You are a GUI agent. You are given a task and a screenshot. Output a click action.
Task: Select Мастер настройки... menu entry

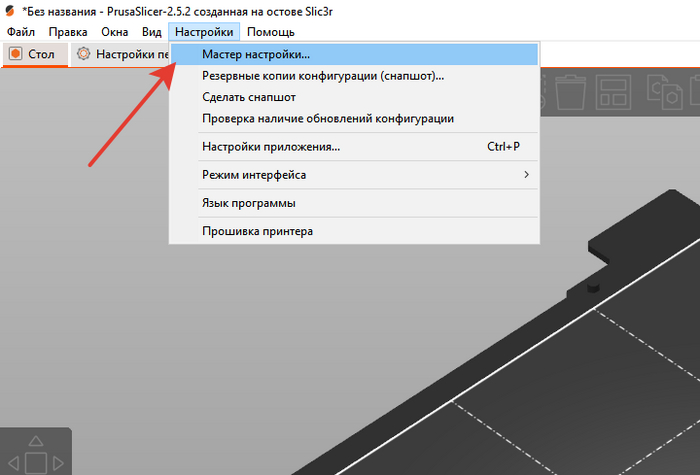pos(354,54)
